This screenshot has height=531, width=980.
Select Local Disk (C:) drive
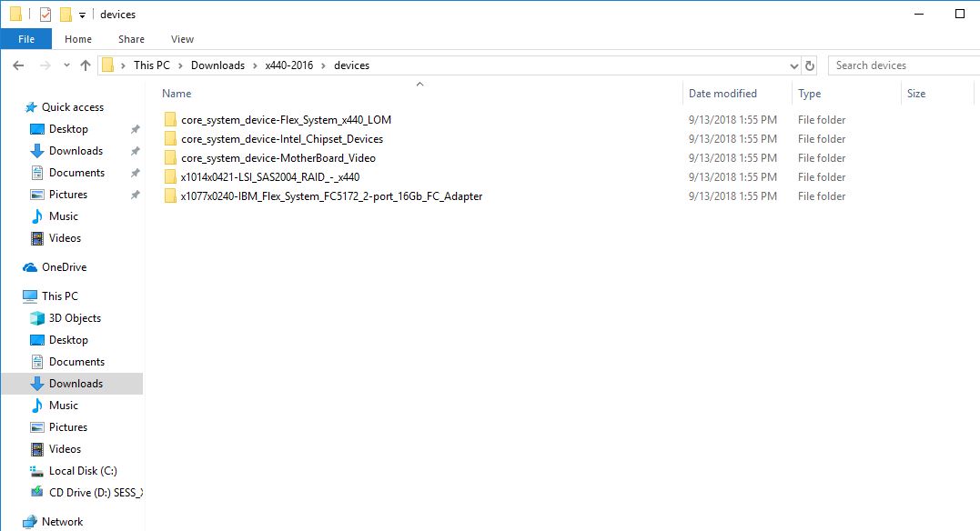pyautogui.click(x=83, y=471)
